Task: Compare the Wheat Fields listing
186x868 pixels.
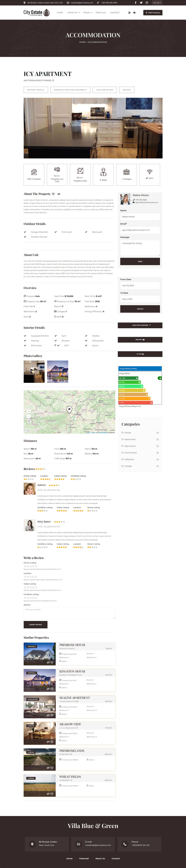Action: pos(48,794)
